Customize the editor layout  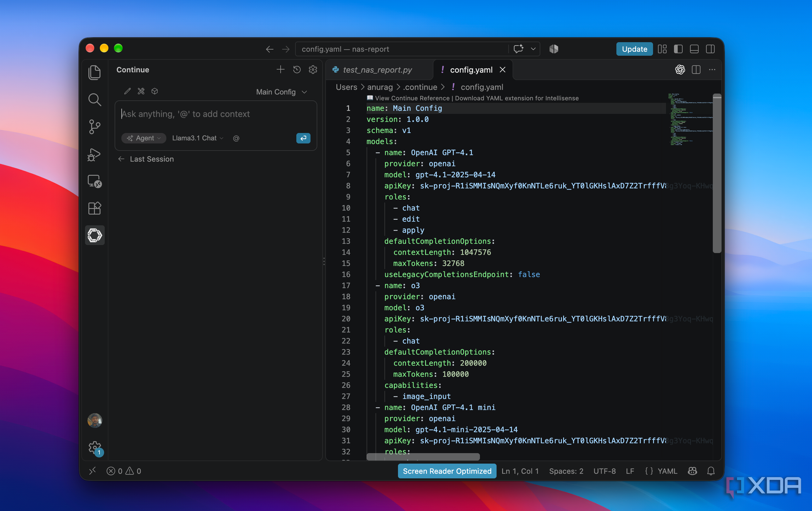pos(662,49)
